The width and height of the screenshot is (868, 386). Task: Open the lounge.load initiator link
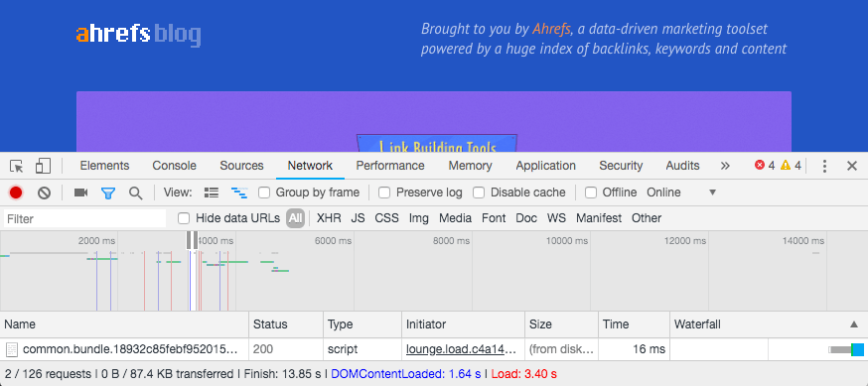(462, 349)
